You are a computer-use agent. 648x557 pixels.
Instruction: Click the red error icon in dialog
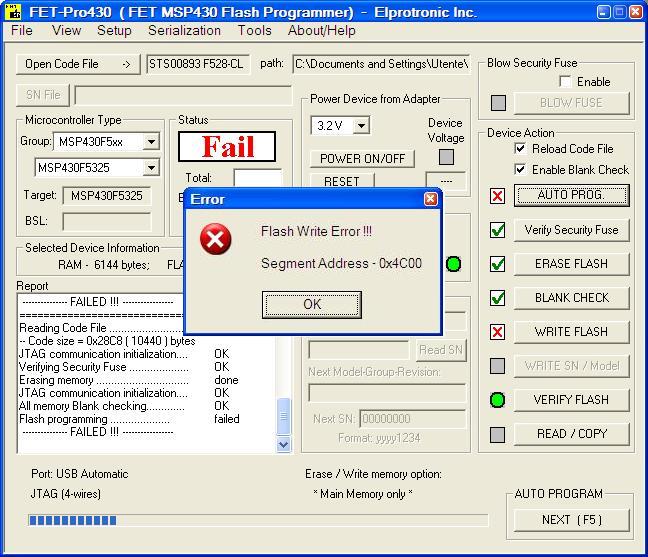point(215,239)
